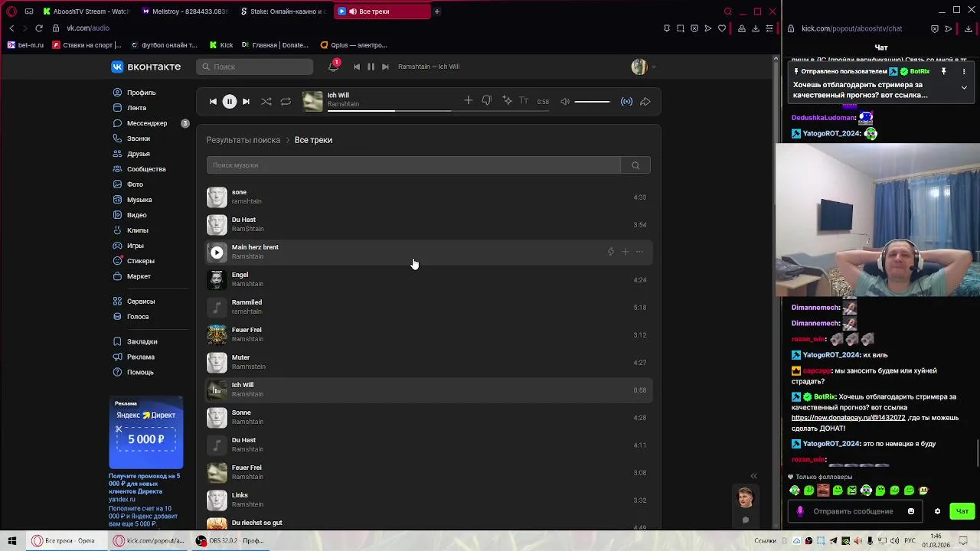Image resolution: width=980 pixels, height=551 pixels.
Task: Click the heart bookmark icon in address bar
Action: (721, 28)
